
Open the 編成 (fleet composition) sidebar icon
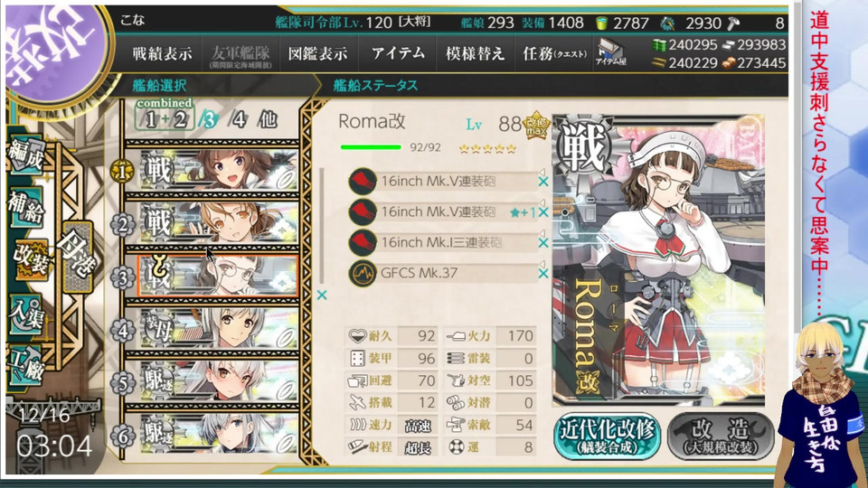25,156
